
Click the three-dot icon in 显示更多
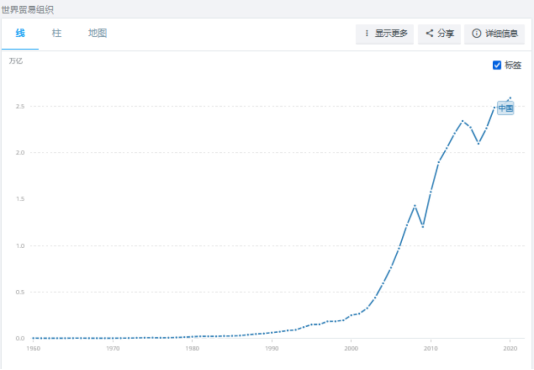point(367,33)
